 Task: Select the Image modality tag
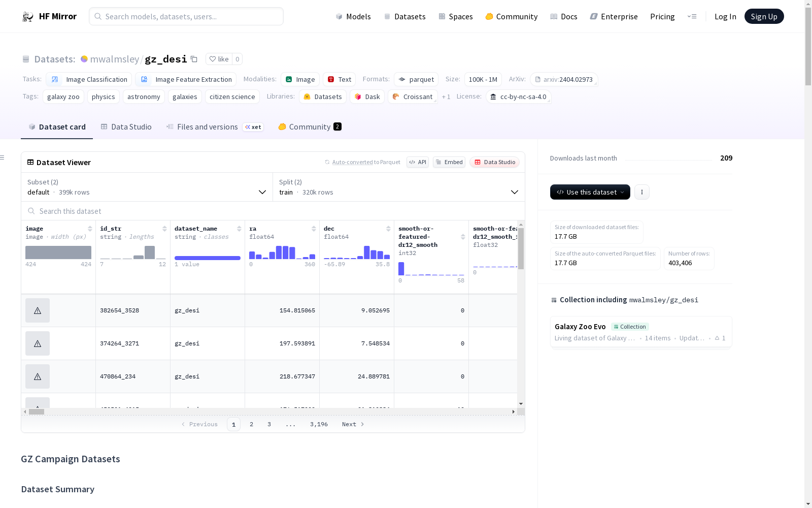coord(300,79)
